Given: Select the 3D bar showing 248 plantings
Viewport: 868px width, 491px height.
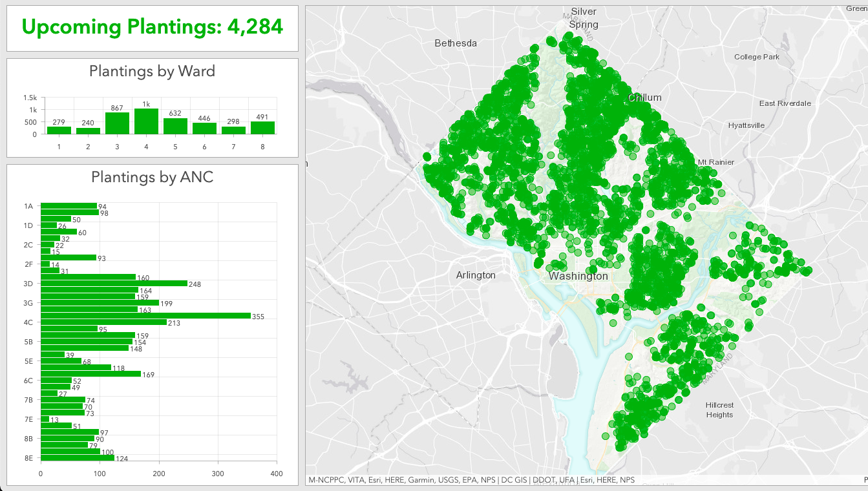Looking at the screenshot, I should click(x=113, y=284).
